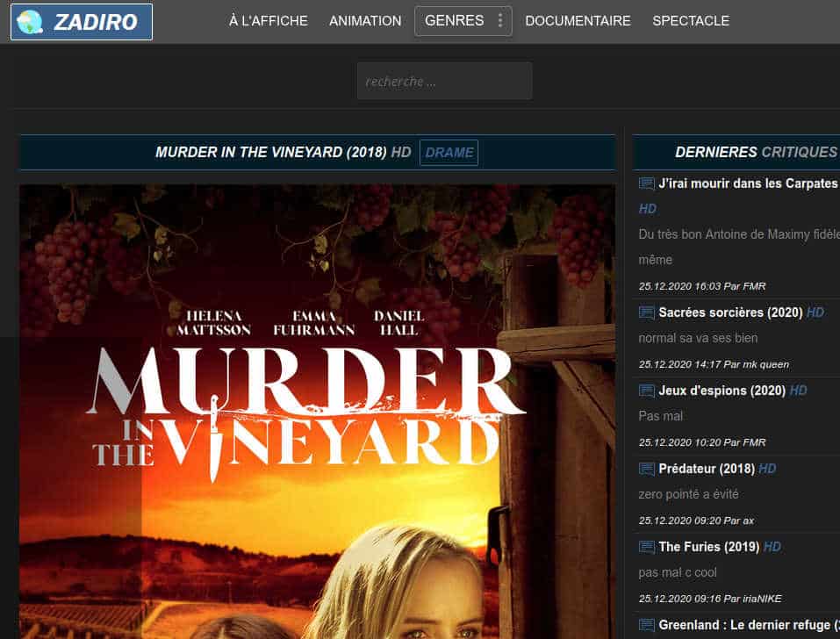The image size is (840, 639).
Task: Click the Zadiro globe logo
Action: point(82,22)
